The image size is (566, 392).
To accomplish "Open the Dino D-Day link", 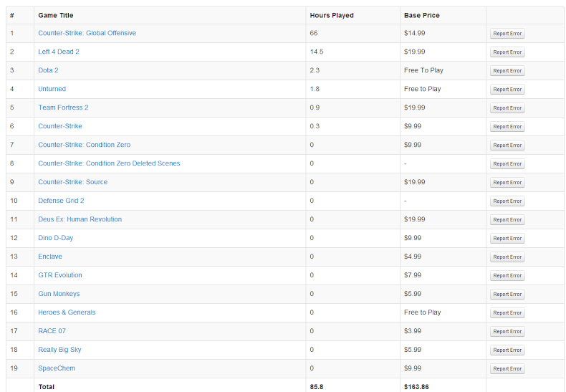I will click(x=56, y=238).
